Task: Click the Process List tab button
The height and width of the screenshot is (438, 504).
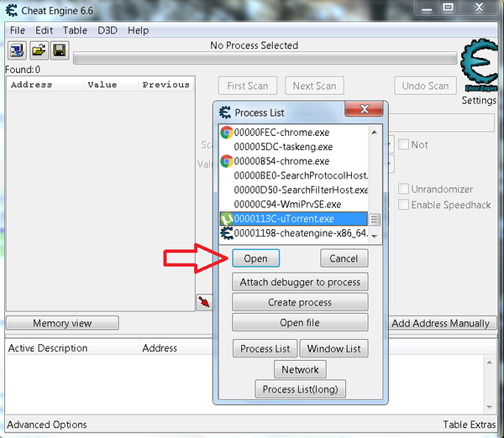Action: [x=265, y=348]
